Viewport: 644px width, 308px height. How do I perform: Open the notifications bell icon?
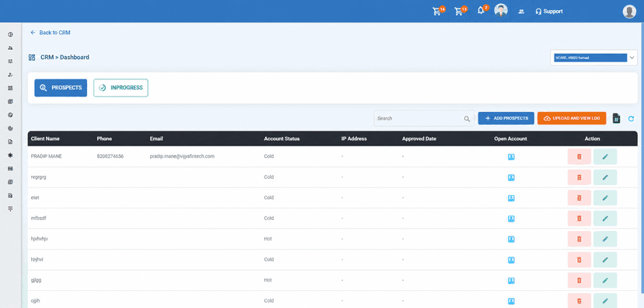coord(482,10)
